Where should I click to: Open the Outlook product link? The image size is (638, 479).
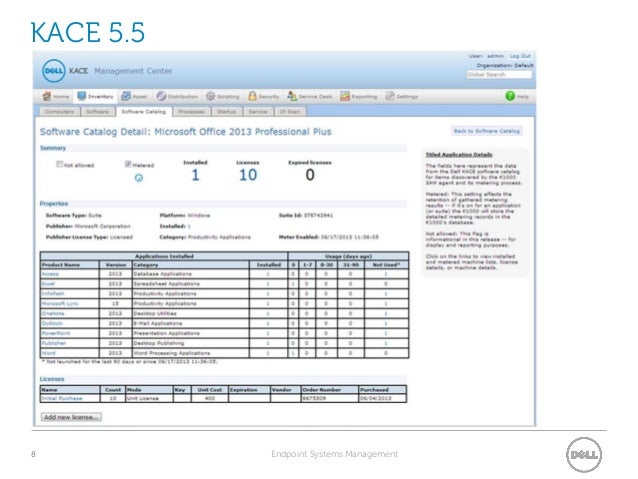pos(52,324)
